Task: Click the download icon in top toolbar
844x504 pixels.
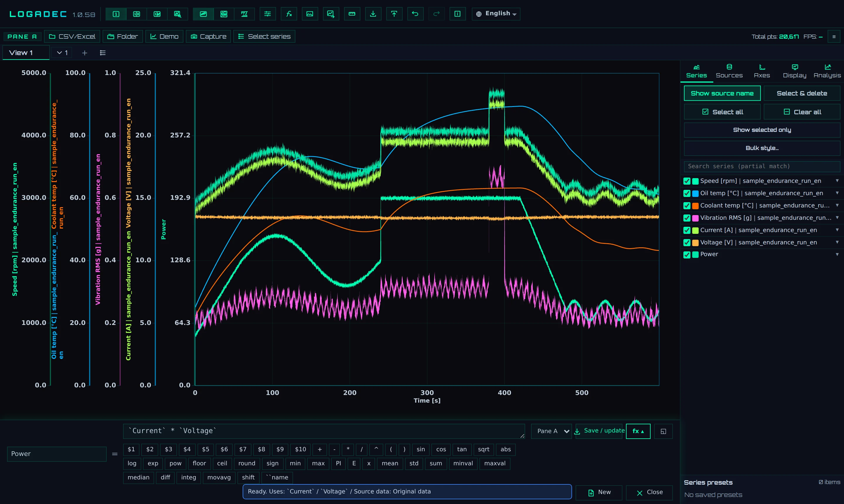Action: (x=373, y=14)
